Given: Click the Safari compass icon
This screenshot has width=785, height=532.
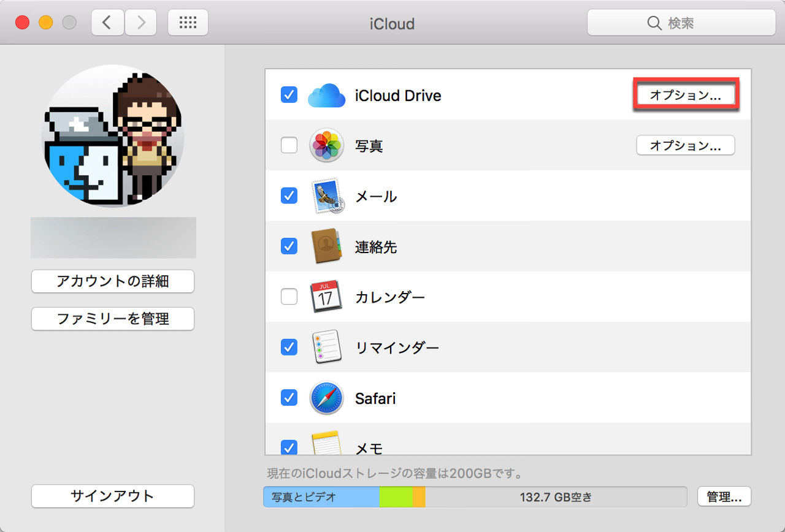Looking at the screenshot, I should (326, 398).
